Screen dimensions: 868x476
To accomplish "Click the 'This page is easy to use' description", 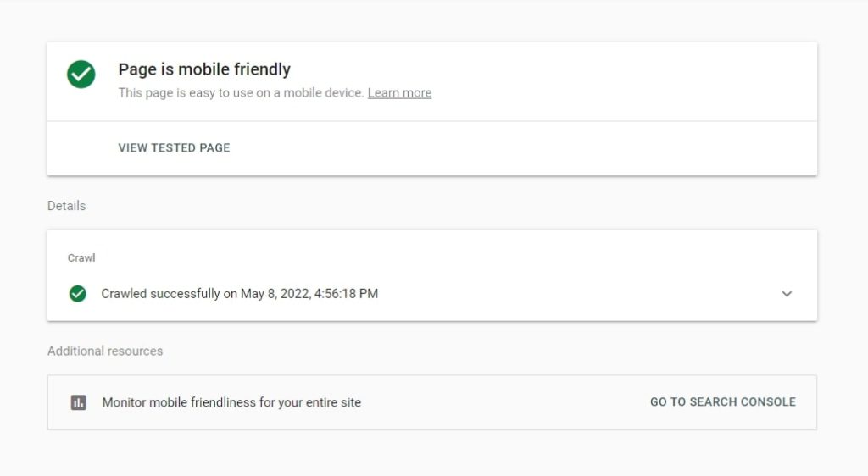I will [241, 93].
